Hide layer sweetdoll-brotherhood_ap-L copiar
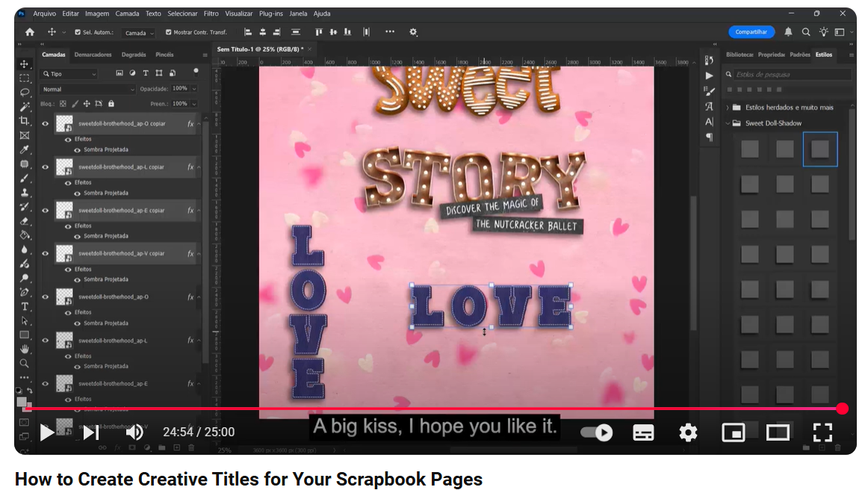Image resolution: width=868 pixels, height=490 pixels. tap(46, 167)
